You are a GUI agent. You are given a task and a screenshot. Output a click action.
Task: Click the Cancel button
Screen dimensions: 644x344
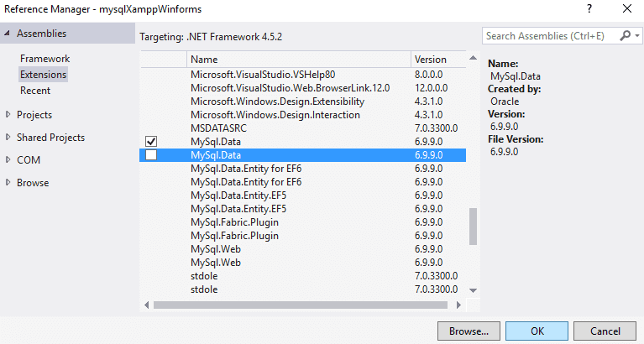[605, 331]
